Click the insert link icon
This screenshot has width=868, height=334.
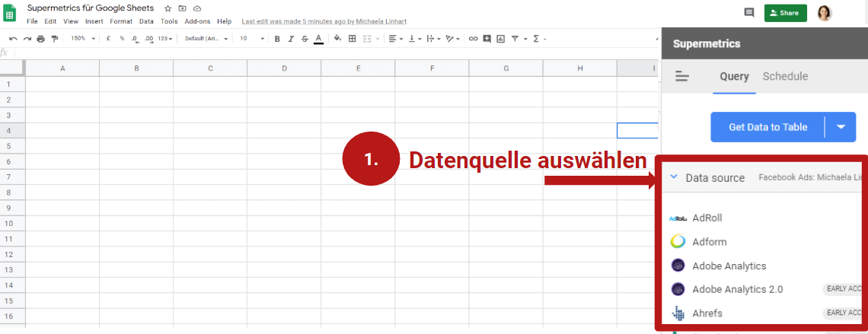(x=473, y=39)
